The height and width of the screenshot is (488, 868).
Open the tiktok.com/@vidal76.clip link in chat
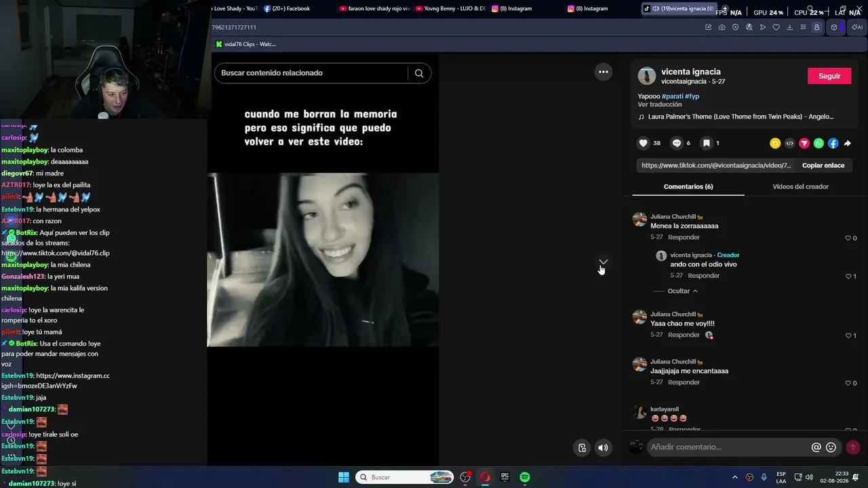56,253
